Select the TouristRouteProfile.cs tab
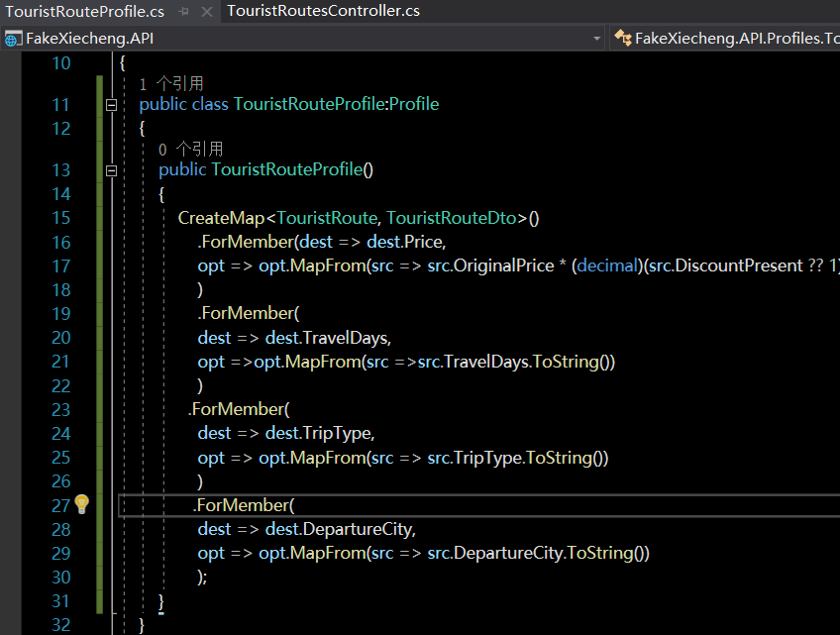Screen dimensions: 840x635 [x=84, y=11]
